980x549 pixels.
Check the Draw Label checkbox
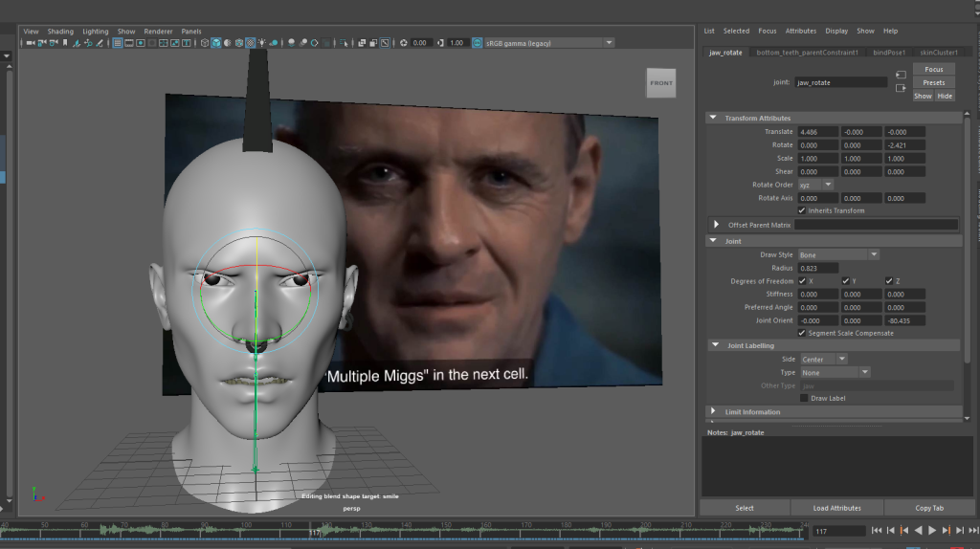[x=804, y=398]
